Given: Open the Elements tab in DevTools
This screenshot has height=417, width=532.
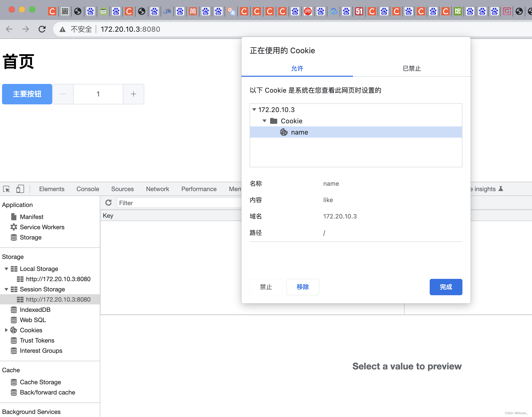Looking at the screenshot, I should click(x=52, y=189).
